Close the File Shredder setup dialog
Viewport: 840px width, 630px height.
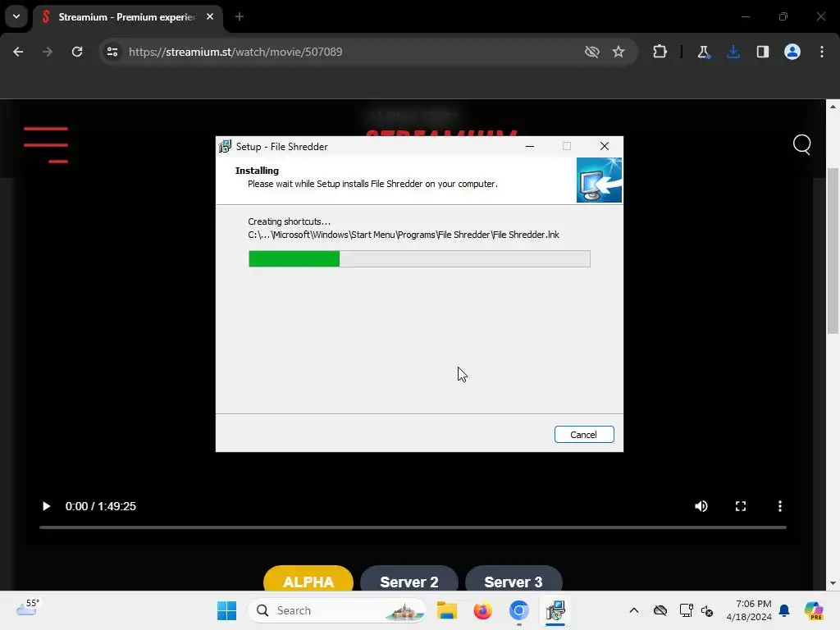click(605, 146)
